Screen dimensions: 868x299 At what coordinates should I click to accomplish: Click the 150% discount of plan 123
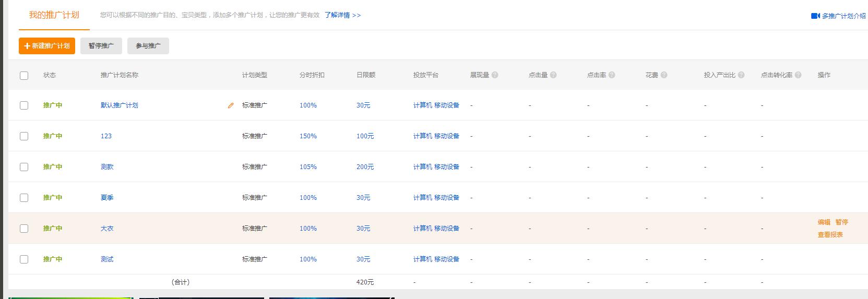click(308, 136)
